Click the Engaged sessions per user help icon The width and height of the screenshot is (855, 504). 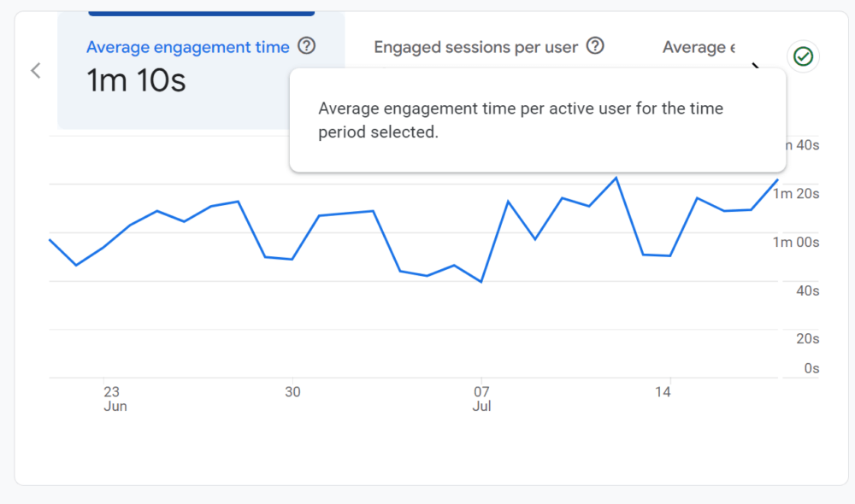[x=594, y=47]
